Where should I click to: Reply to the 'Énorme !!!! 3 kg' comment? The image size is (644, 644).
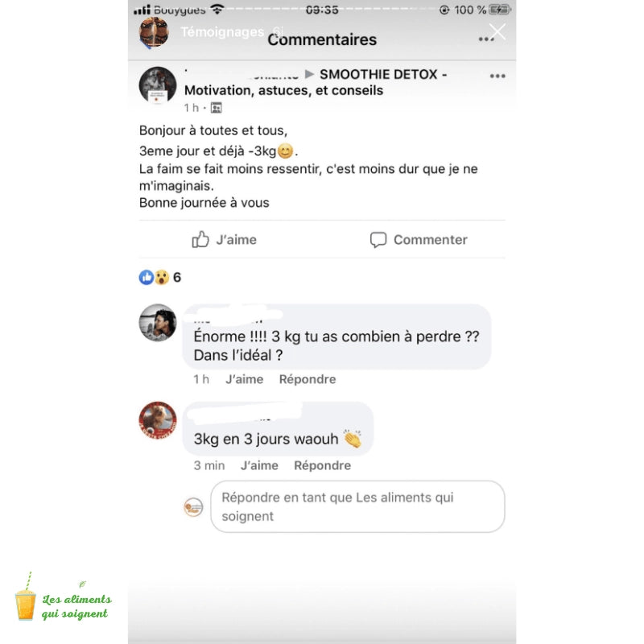point(308,379)
